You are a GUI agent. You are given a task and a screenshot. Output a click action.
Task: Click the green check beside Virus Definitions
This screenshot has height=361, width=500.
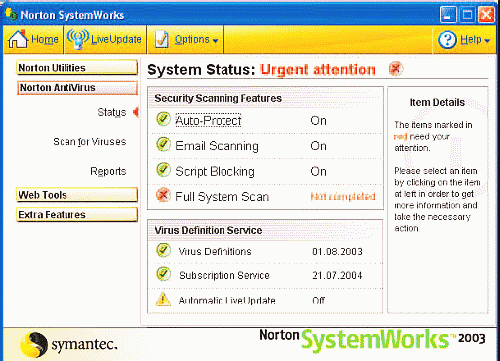pos(163,250)
